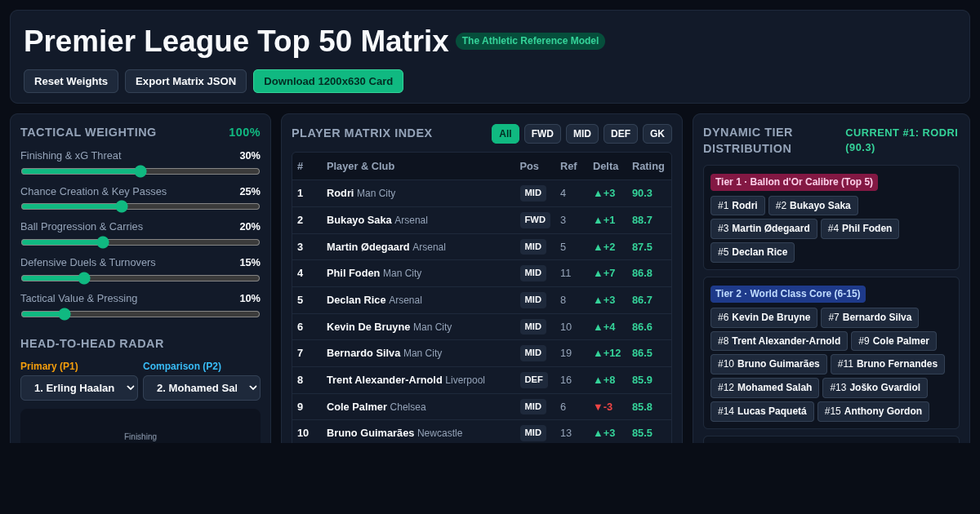
Task: Click the #6 Kevin De Bruyne tier chip
Action: pos(764,317)
